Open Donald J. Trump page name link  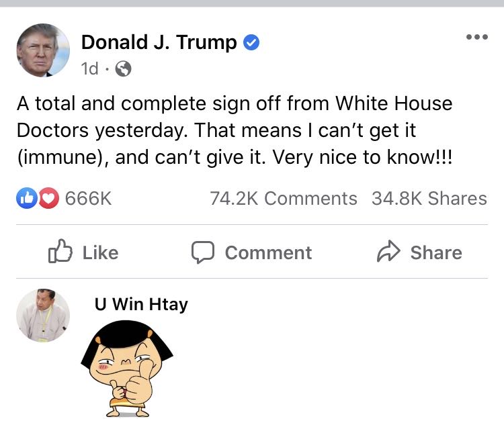point(159,43)
